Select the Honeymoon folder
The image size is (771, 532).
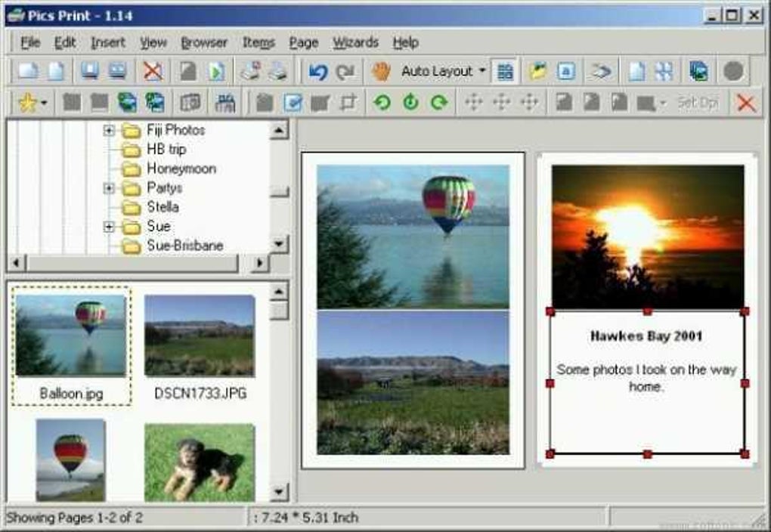[x=181, y=169]
